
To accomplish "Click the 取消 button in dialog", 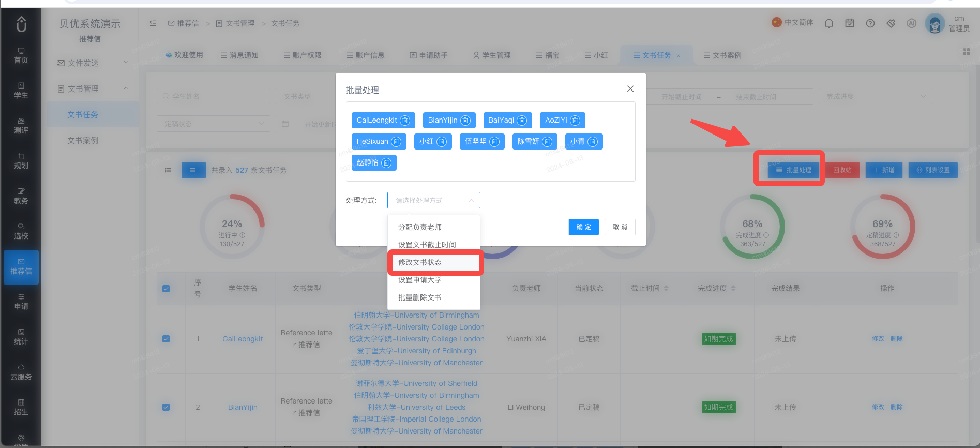I will point(620,227).
